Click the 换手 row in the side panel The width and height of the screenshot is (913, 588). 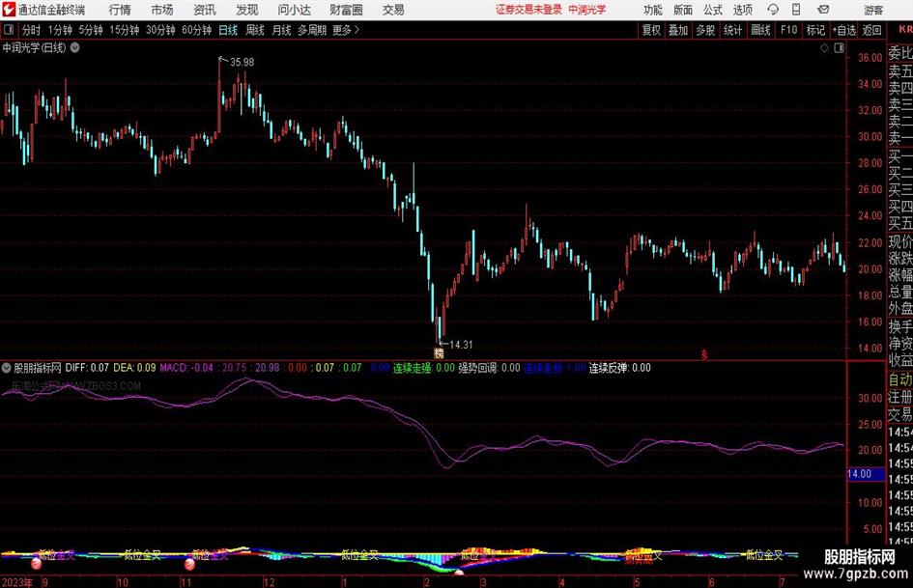click(900, 326)
